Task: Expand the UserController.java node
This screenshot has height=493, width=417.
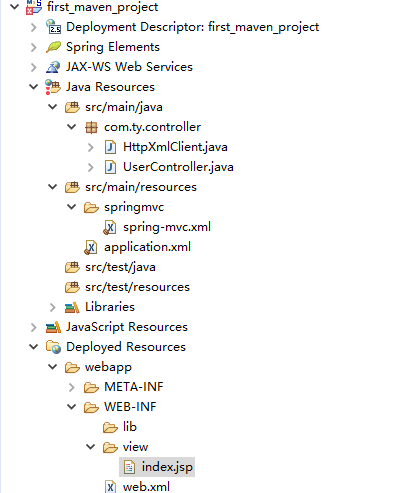Action: click(x=91, y=167)
